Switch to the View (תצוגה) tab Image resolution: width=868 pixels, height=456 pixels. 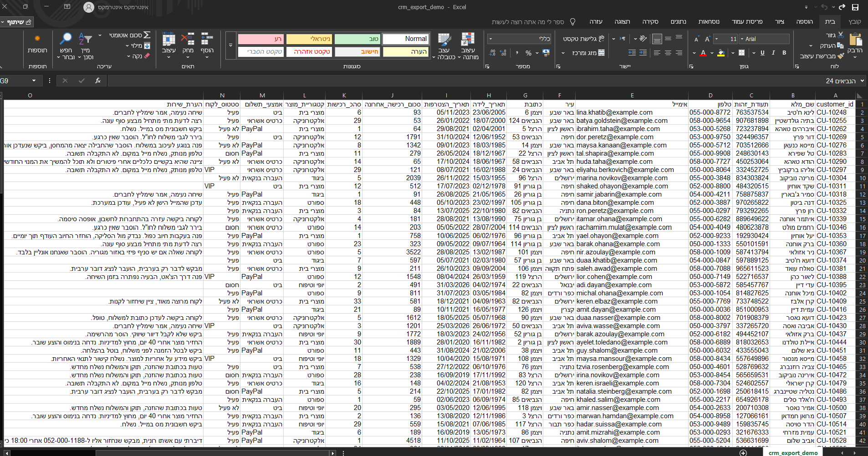click(622, 21)
